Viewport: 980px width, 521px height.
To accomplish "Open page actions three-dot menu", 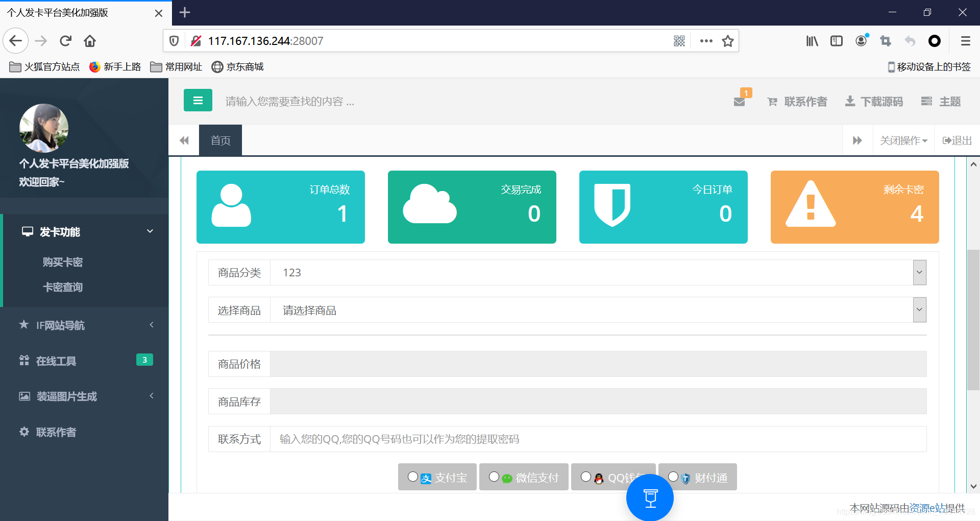I will pos(706,41).
